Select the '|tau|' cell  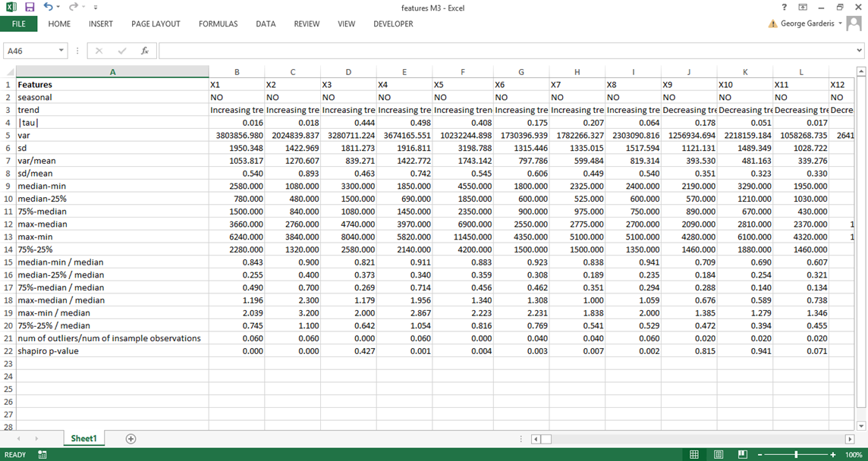pyautogui.click(x=112, y=123)
